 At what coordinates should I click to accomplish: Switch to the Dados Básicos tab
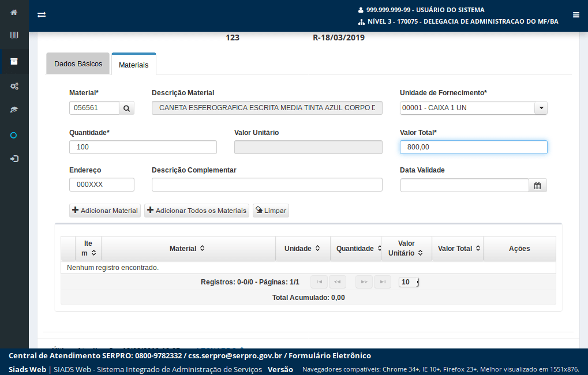click(x=78, y=63)
